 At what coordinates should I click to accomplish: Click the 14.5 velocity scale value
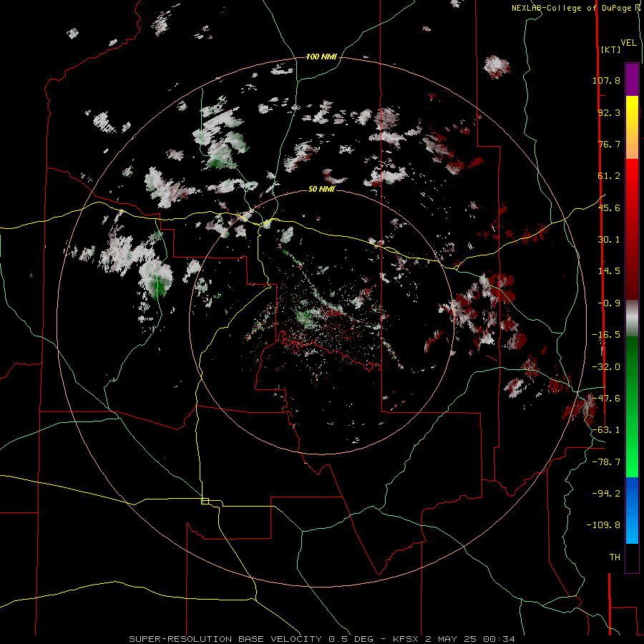[609, 271]
